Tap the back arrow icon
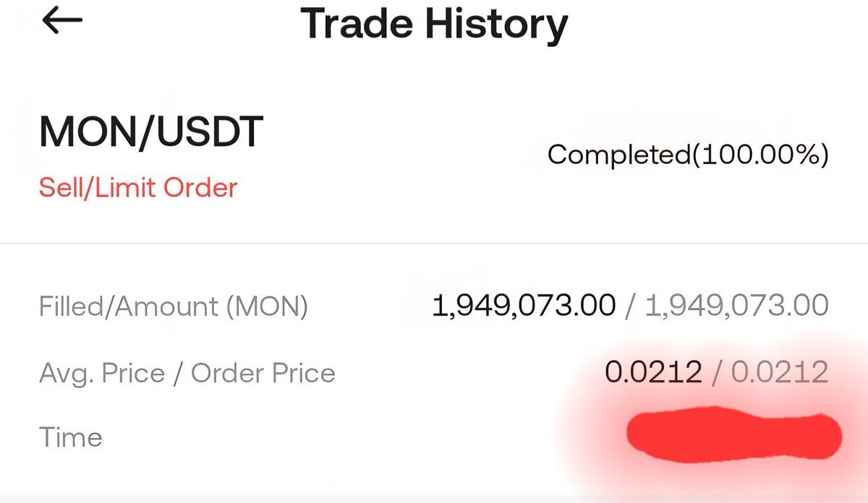This screenshot has height=503, width=868. (62, 22)
